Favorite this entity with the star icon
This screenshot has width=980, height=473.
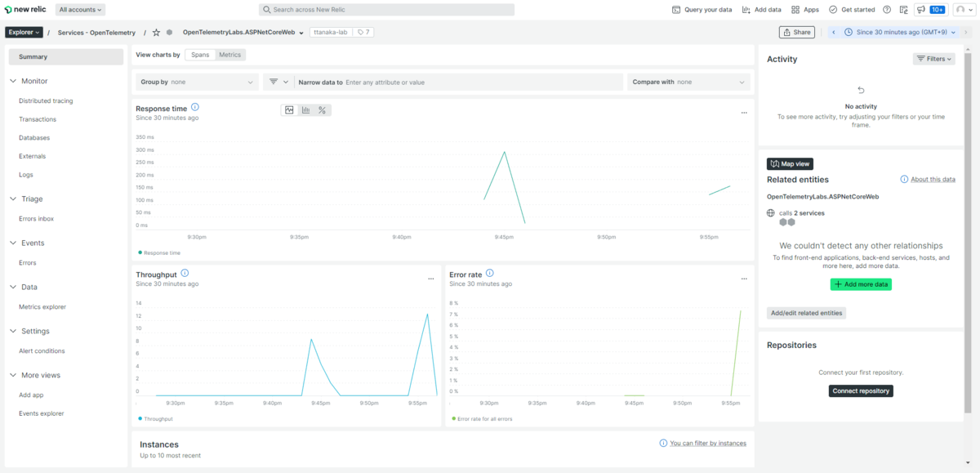click(x=156, y=33)
